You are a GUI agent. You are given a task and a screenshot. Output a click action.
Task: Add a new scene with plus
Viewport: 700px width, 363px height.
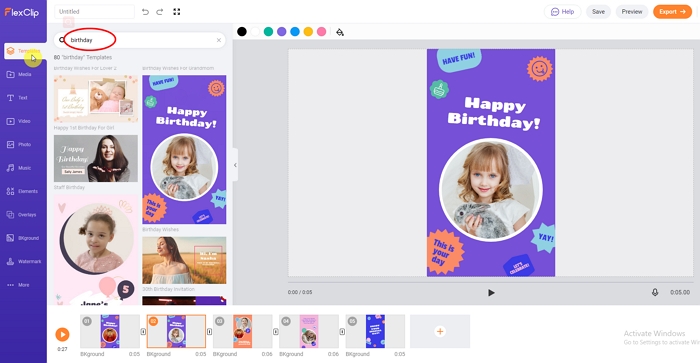pyautogui.click(x=440, y=331)
